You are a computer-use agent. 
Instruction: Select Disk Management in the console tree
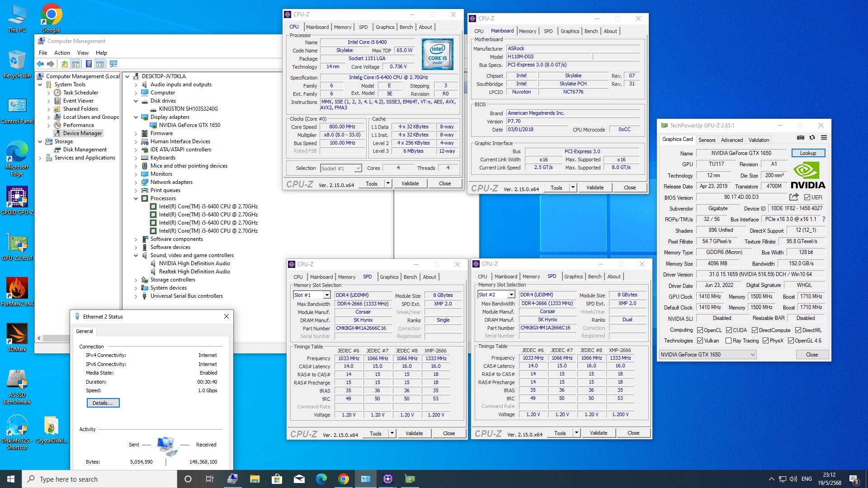(85, 150)
